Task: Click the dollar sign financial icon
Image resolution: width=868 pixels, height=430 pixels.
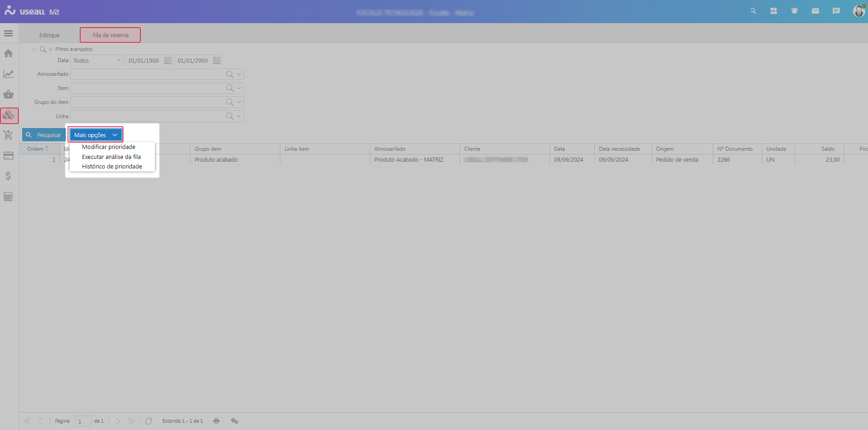Action: [8, 176]
